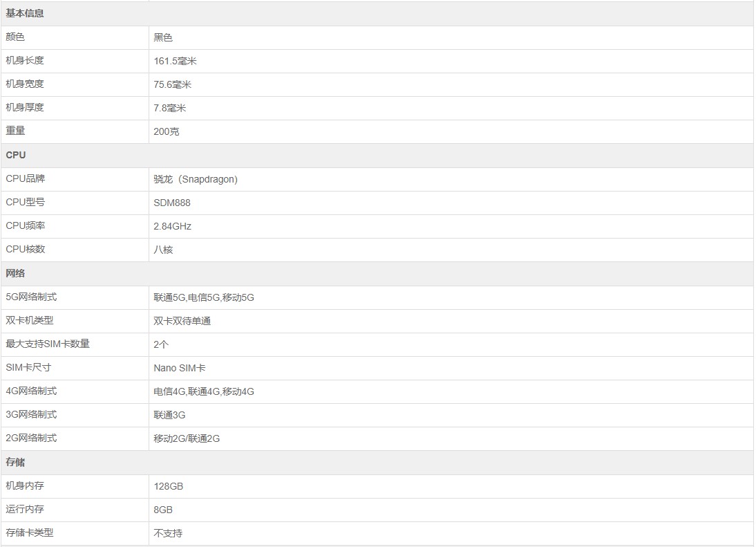Select the 移动2G/联通2G value
This screenshot has width=756, height=547.
[x=187, y=439]
